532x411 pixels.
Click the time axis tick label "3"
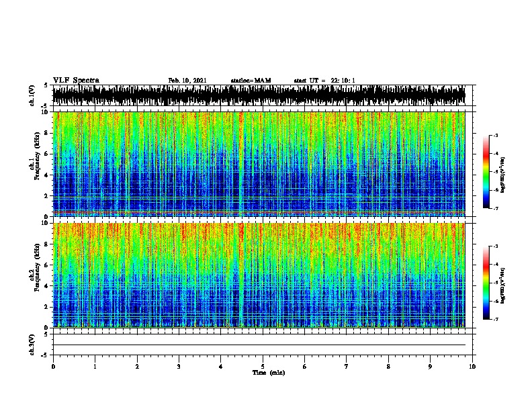coord(179,366)
